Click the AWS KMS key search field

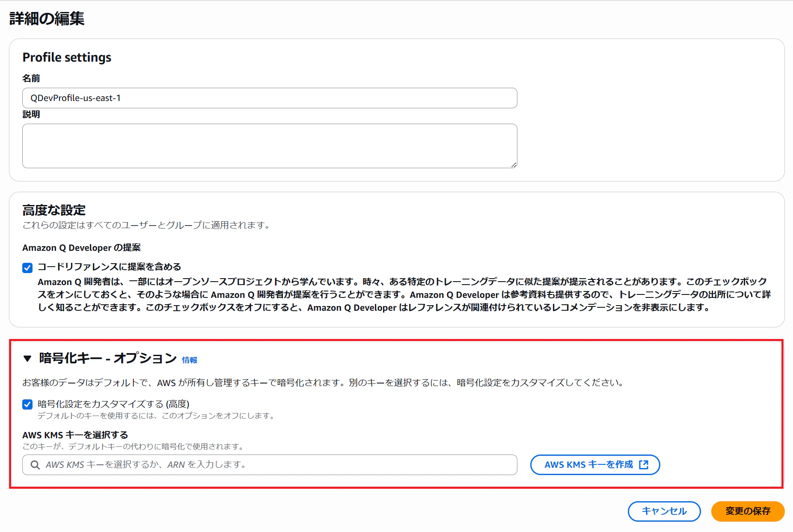pyautogui.click(x=270, y=465)
